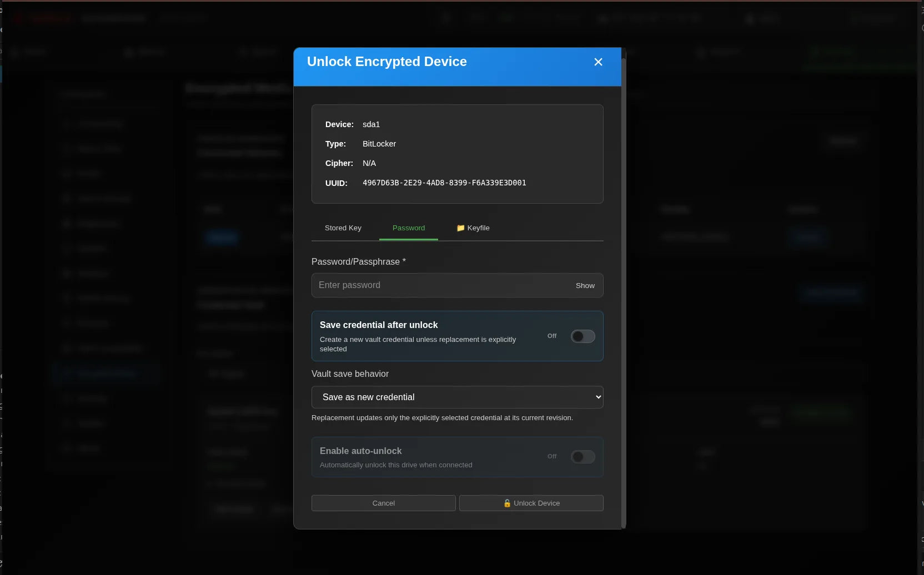924x575 pixels.
Task: Click the Cancel button
Action: coord(383,503)
